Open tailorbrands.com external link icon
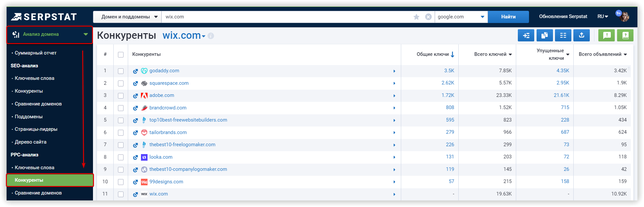The image size is (644, 207). tap(135, 133)
